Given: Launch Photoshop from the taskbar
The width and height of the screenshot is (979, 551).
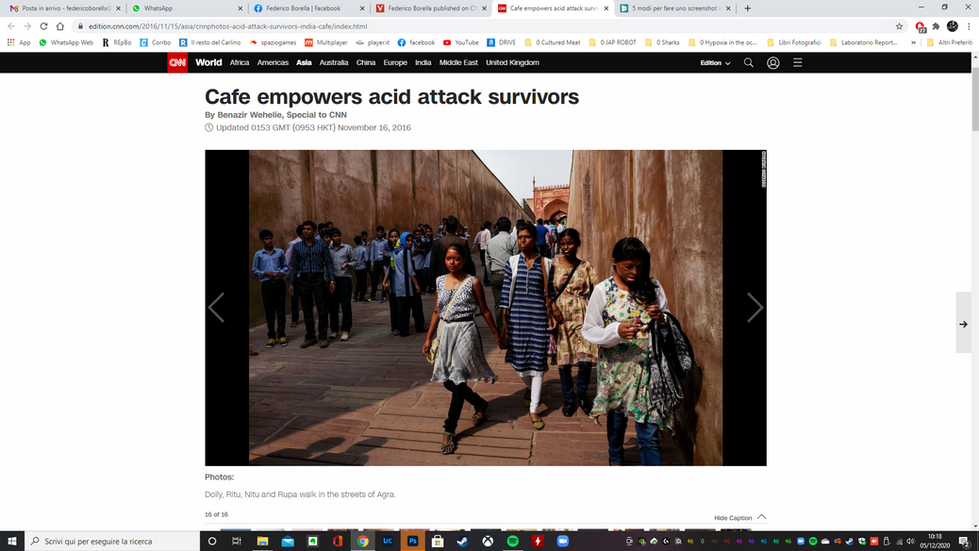Looking at the screenshot, I should coord(413,541).
